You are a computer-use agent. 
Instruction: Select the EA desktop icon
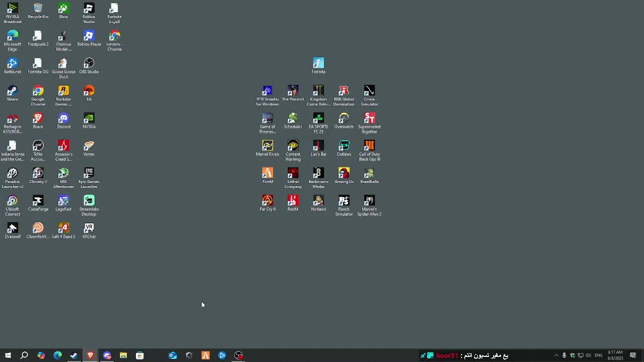[x=89, y=94]
